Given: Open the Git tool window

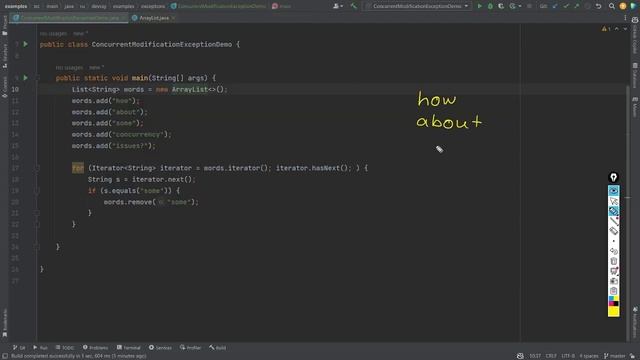Looking at the screenshot, I should [x=19, y=348].
